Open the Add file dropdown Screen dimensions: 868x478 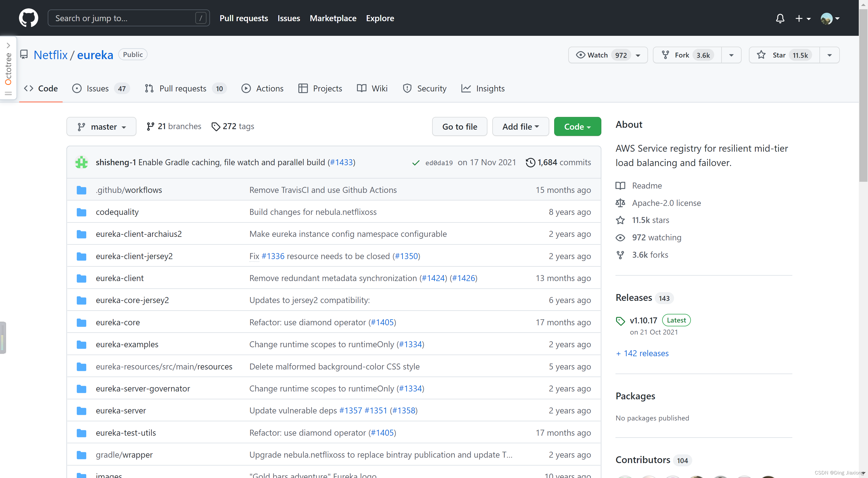point(521,126)
